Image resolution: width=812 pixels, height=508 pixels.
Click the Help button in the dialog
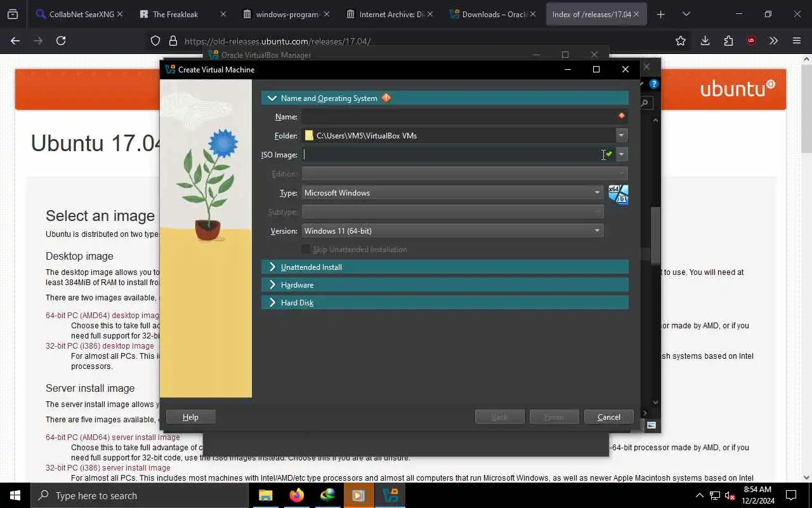click(190, 417)
